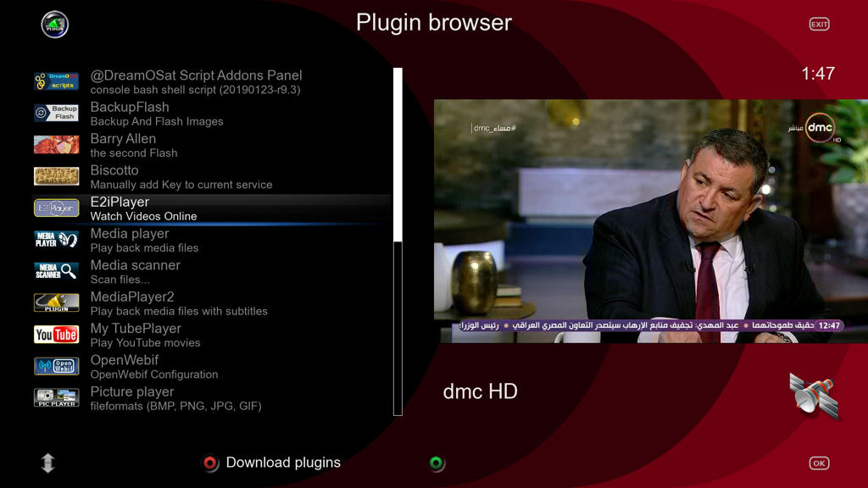Viewport: 868px width, 488px height.
Task: Select the My TubePlayer list entry
Action: click(x=212, y=334)
